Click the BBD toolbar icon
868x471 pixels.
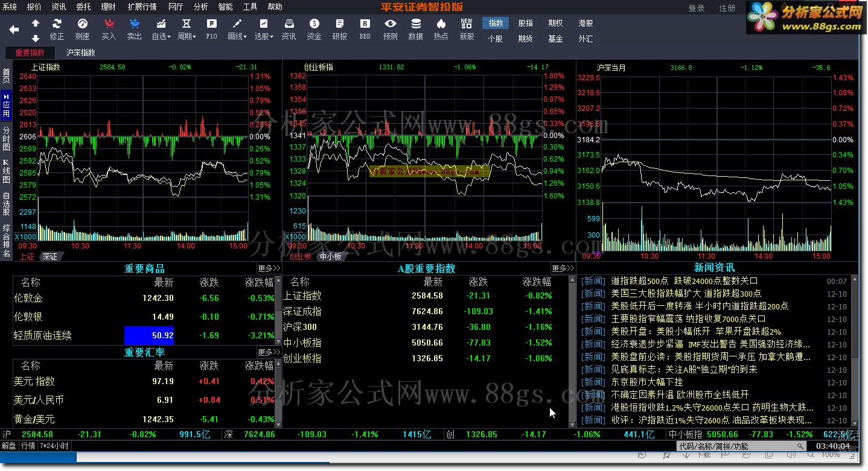(365, 29)
